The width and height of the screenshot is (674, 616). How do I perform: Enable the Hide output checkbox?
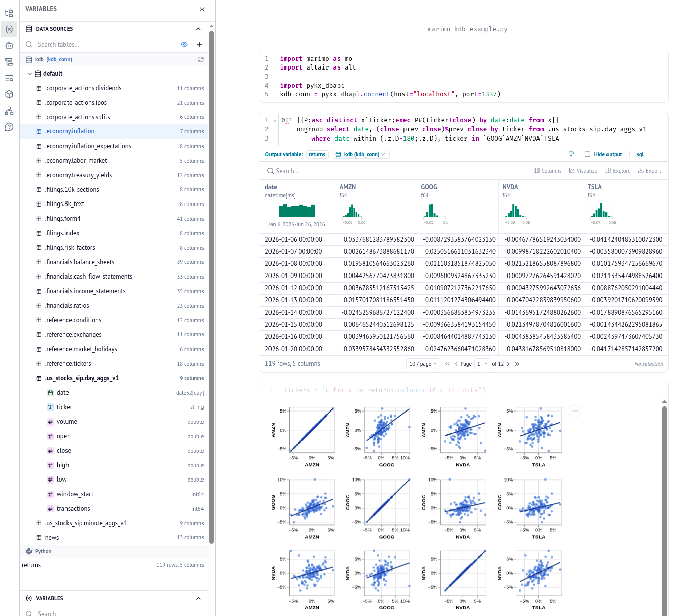tap(587, 154)
